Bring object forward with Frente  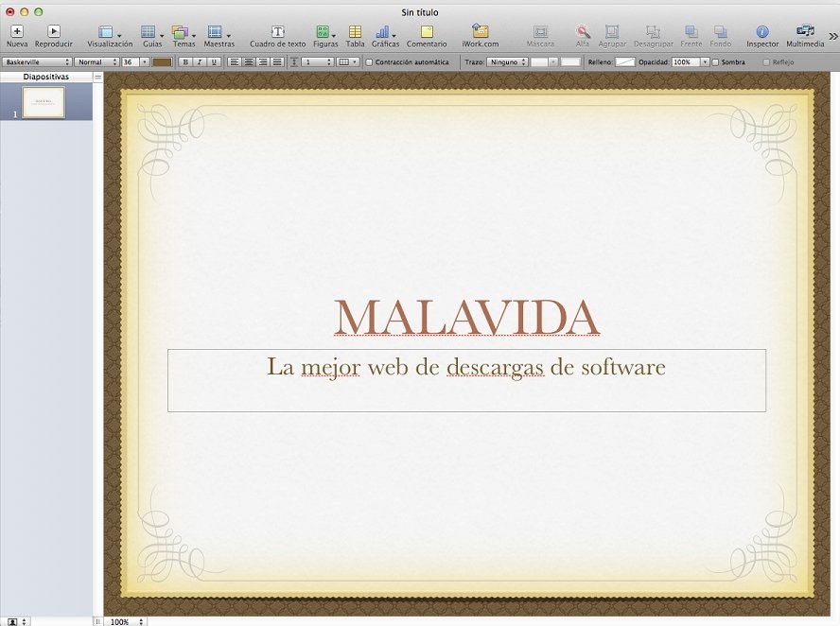click(x=691, y=36)
